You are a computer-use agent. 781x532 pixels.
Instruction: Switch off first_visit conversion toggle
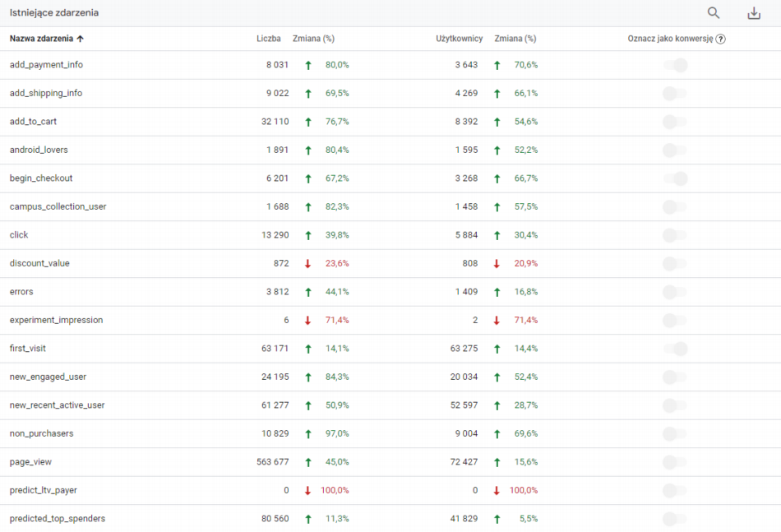[x=675, y=349]
